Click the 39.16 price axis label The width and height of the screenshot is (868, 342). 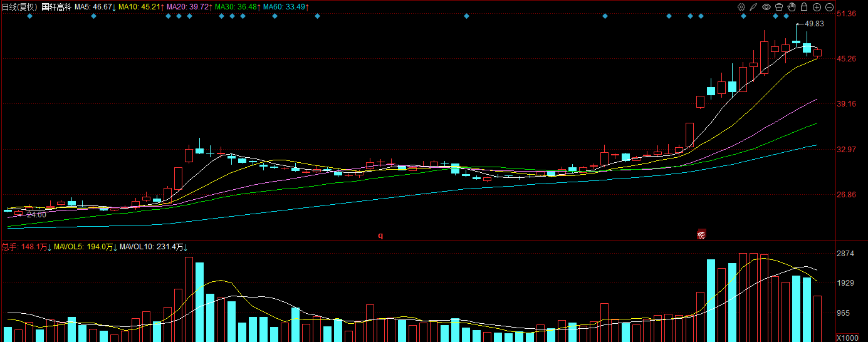[847, 104]
